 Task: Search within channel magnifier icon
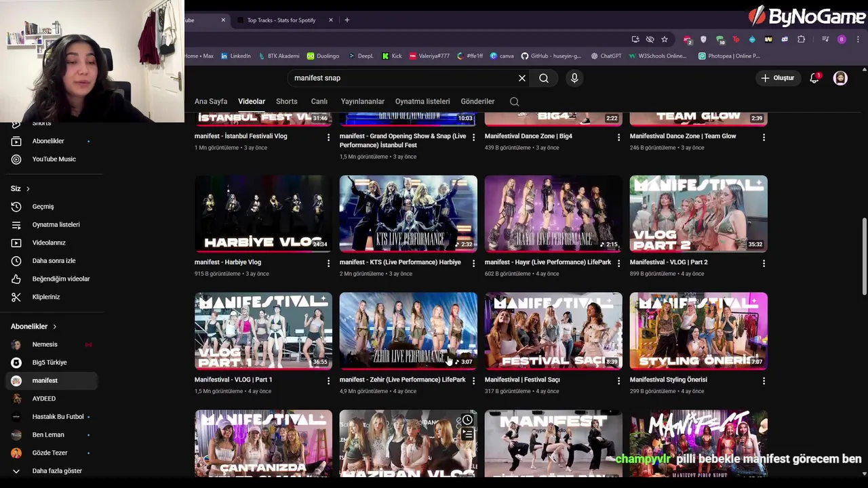tap(515, 102)
